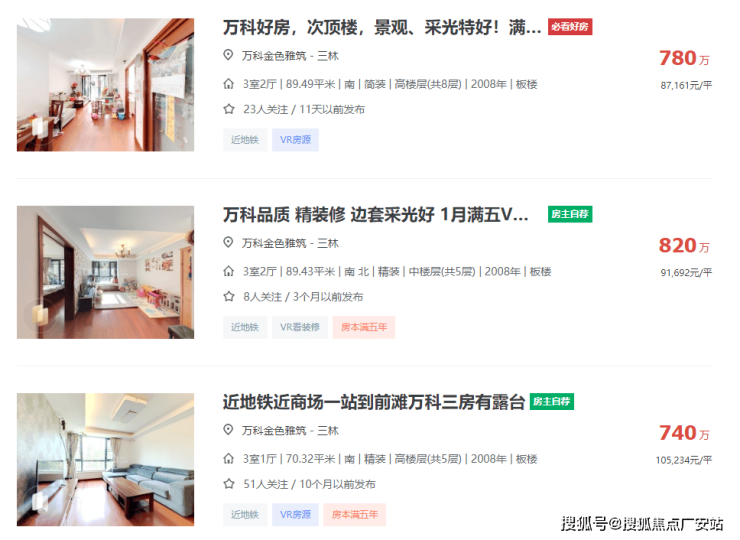Click location pin icon of 780万 listing
740x540 pixels.
[228, 55]
